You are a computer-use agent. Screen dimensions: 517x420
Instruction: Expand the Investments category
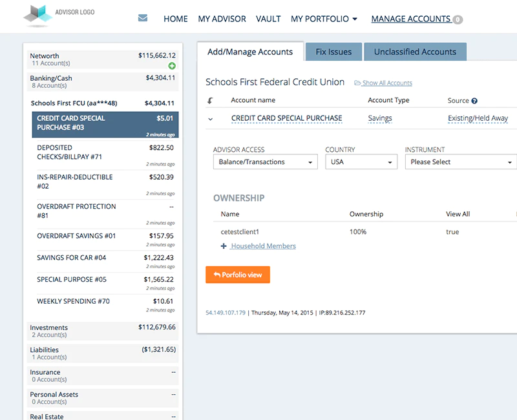[x=103, y=331]
